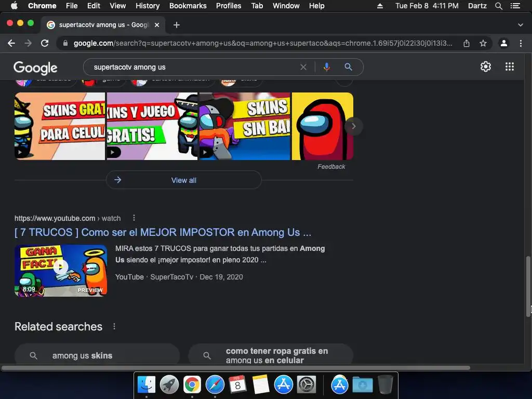
Task: Play the GANA FACIL video preview
Action: [61, 271]
